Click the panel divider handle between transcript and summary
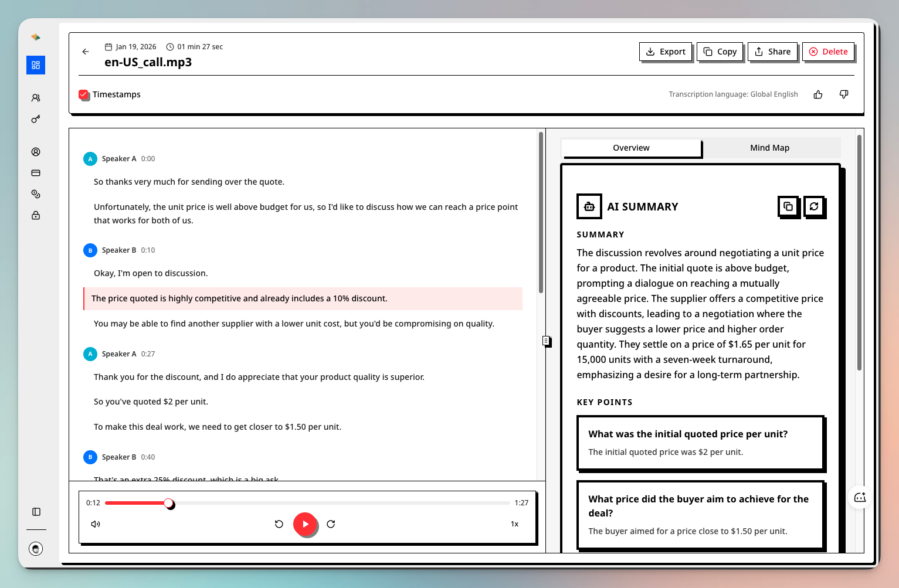899x588 pixels. pyautogui.click(x=546, y=341)
